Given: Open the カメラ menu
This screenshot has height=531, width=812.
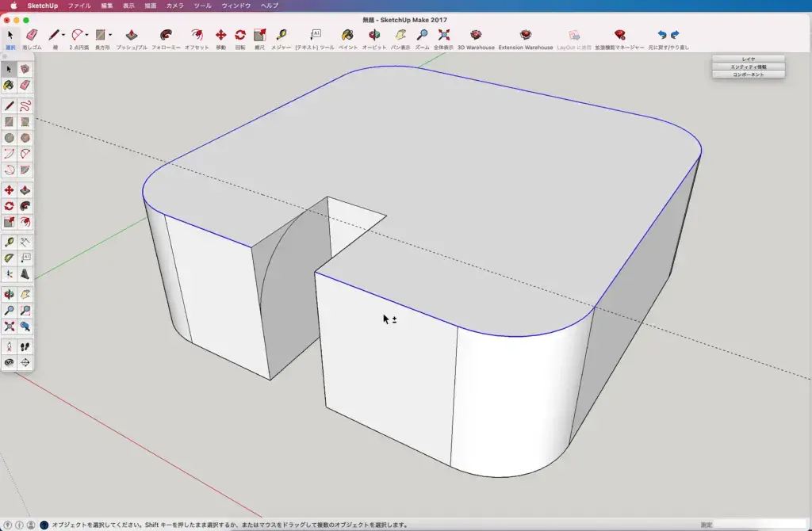Looking at the screenshot, I should [x=175, y=6].
